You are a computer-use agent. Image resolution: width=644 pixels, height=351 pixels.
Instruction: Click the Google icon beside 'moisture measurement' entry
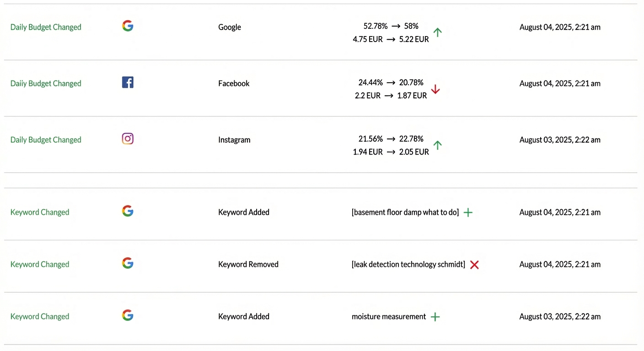click(x=128, y=315)
